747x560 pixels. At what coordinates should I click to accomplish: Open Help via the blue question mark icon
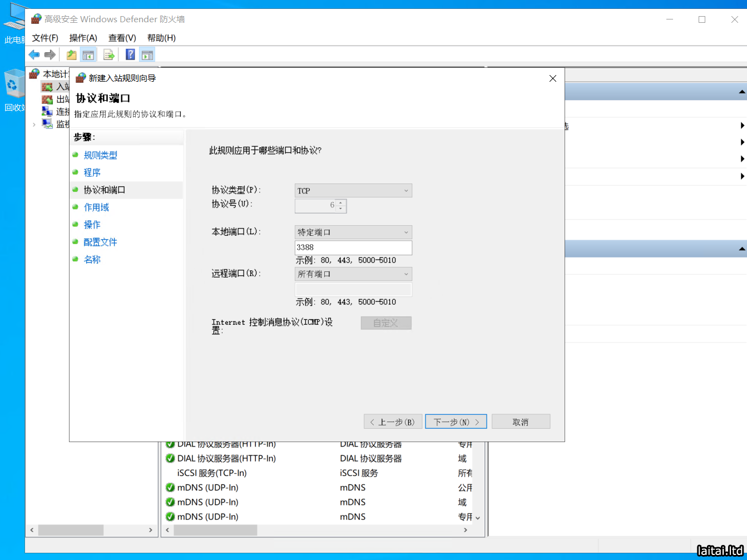coord(130,54)
